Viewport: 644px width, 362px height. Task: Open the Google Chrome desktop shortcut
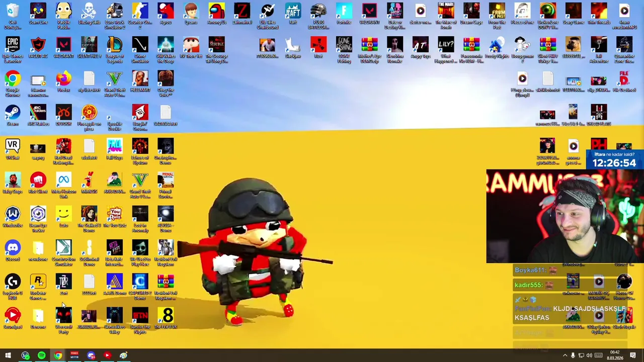coord(13,83)
